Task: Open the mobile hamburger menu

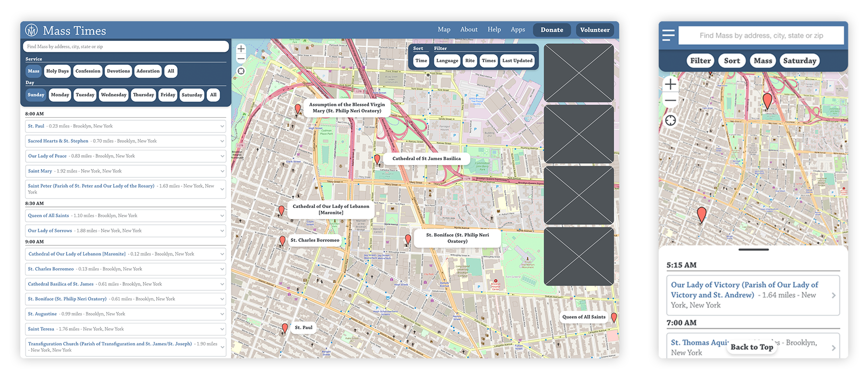Action: pyautogui.click(x=668, y=35)
